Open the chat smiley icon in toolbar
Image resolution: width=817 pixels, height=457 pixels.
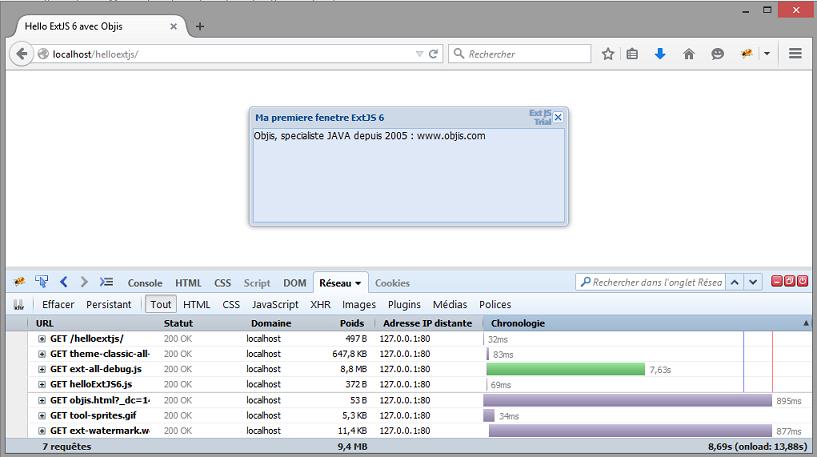(x=717, y=54)
